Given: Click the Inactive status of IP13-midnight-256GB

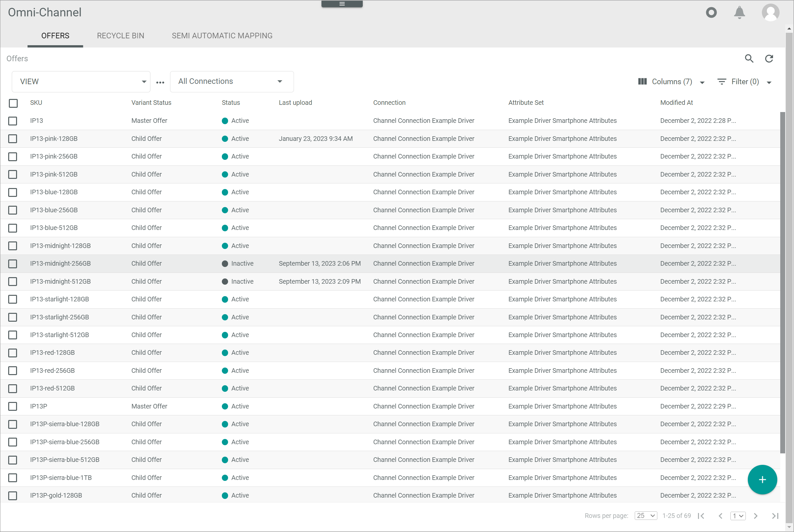Looking at the screenshot, I should 242,264.
